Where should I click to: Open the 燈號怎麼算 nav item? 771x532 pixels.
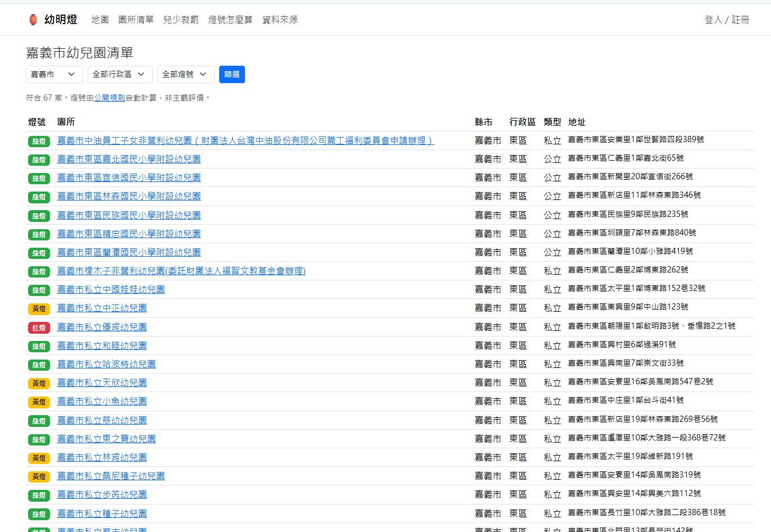point(230,20)
